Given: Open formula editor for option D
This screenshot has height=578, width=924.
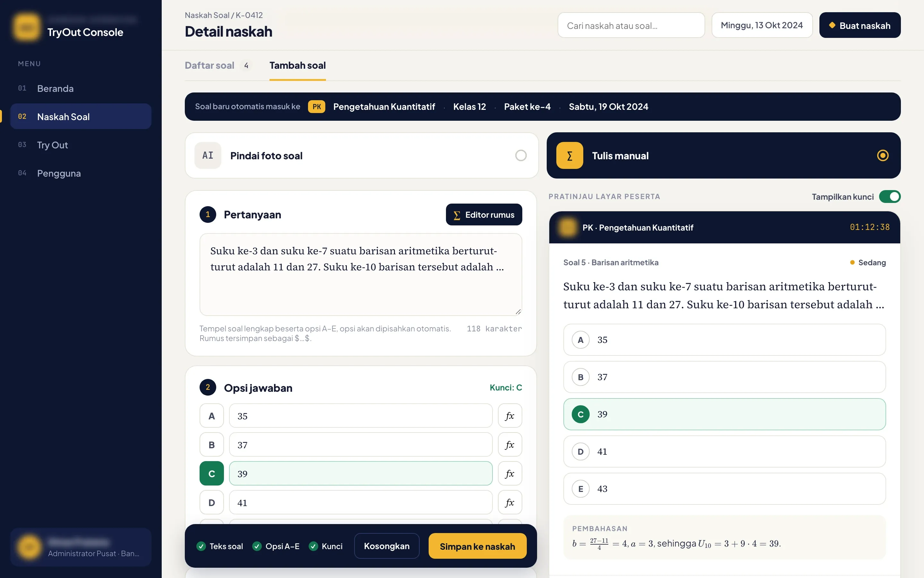Looking at the screenshot, I should 510,502.
